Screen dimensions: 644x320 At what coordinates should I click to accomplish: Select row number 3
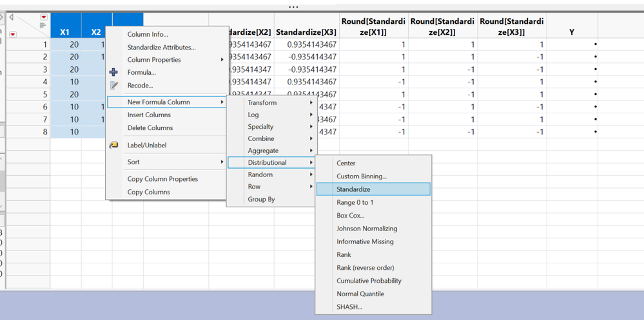point(28,70)
